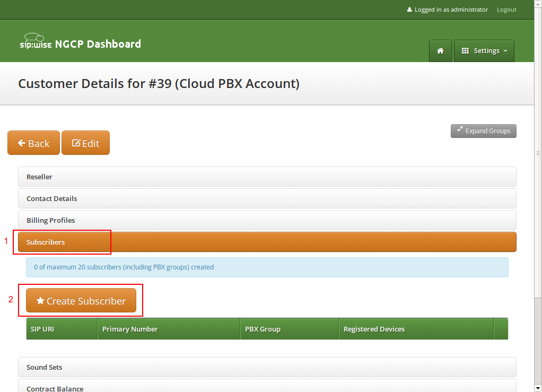542x392 pixels.
Task: Click the Create Subscriber button
Action: click(x=81, y=301)
